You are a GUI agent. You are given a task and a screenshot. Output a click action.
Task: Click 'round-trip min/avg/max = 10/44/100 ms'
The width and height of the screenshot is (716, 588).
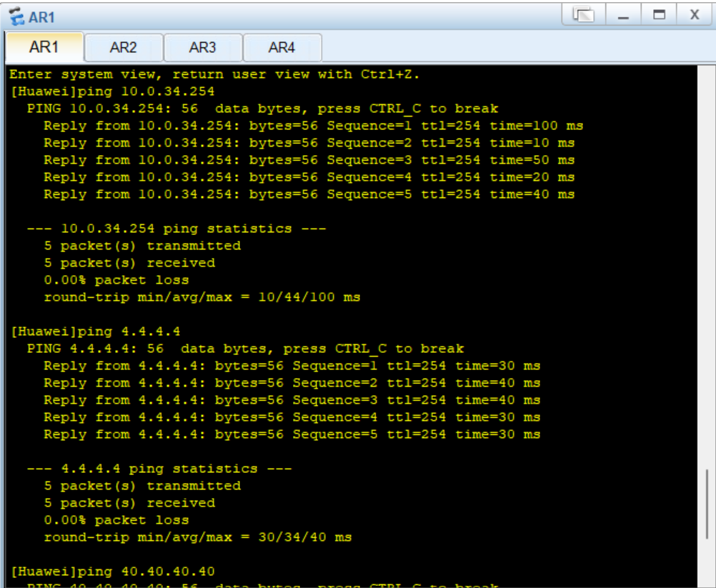(202, 297)
